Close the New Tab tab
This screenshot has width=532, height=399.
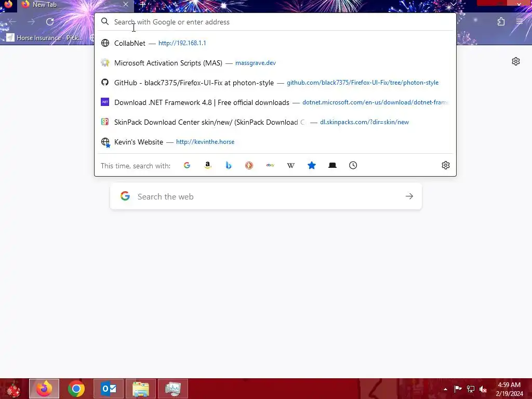pyautogui.click(x=126, y=4)
